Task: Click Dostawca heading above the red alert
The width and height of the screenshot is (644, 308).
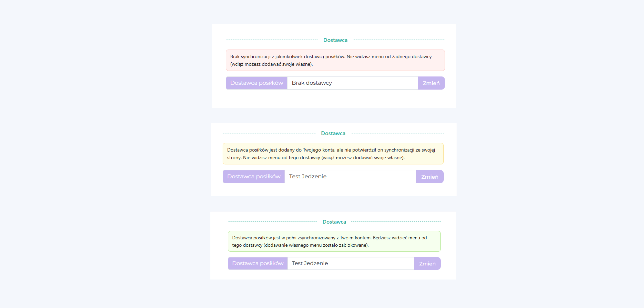Action: click(x=335, y=40)
